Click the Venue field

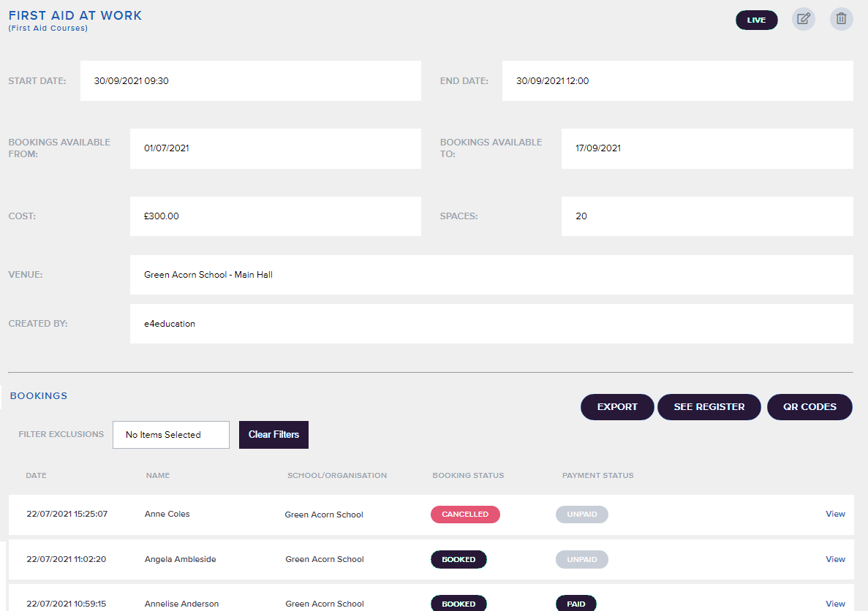[491, 275]
